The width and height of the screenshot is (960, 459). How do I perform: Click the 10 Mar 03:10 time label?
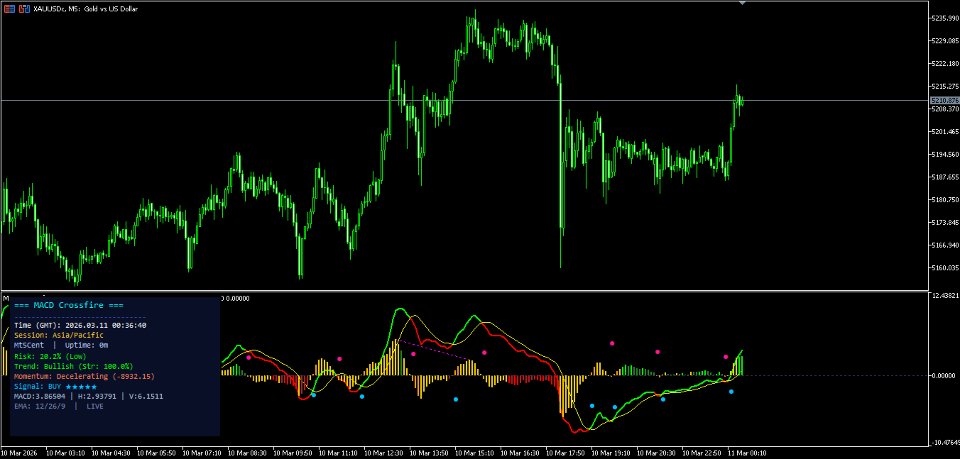coord(66,453)
